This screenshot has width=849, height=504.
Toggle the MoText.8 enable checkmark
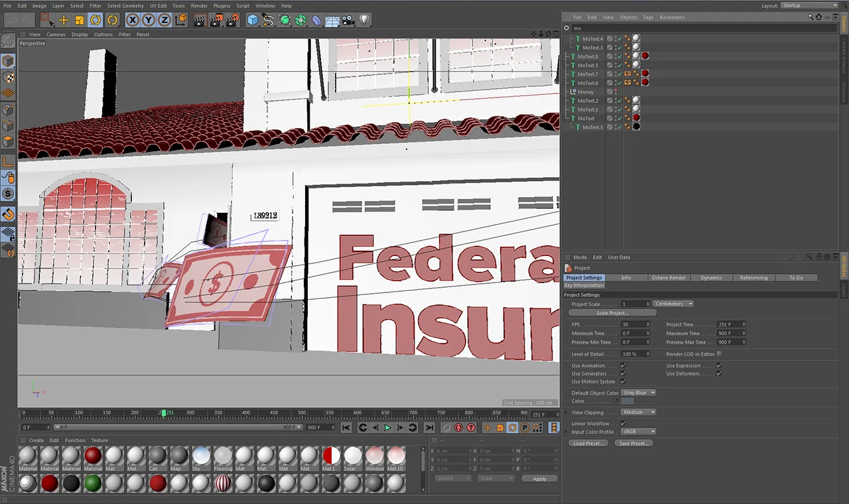click(x=620, y=56)
